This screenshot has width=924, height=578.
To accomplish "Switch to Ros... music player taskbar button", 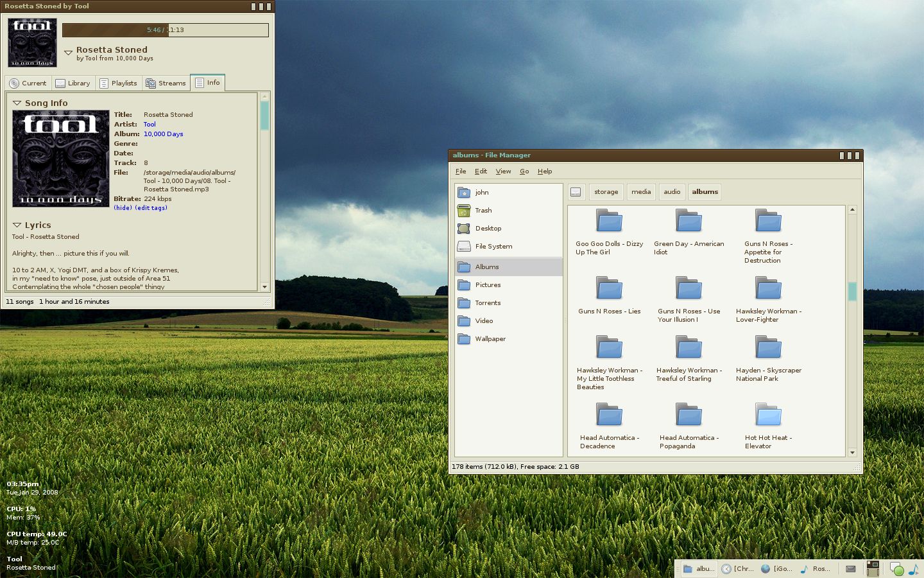I will [x=816, y=568].
